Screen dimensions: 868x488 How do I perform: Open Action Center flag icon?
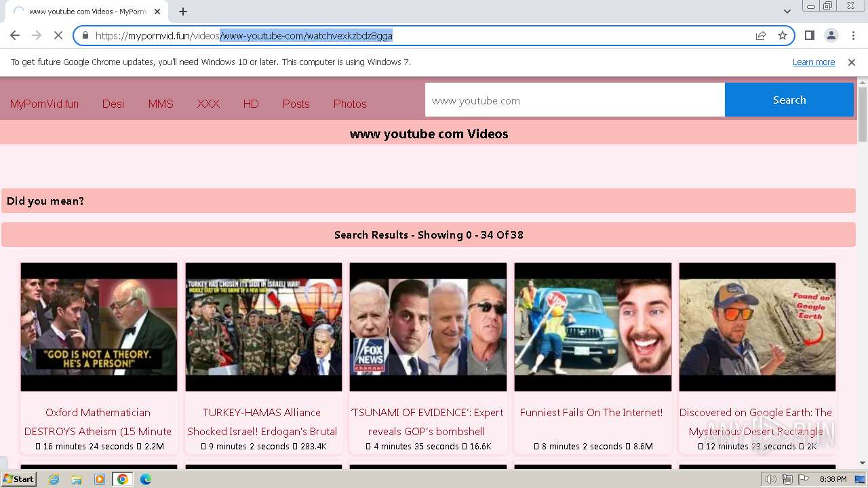click(x=804, y=479)
